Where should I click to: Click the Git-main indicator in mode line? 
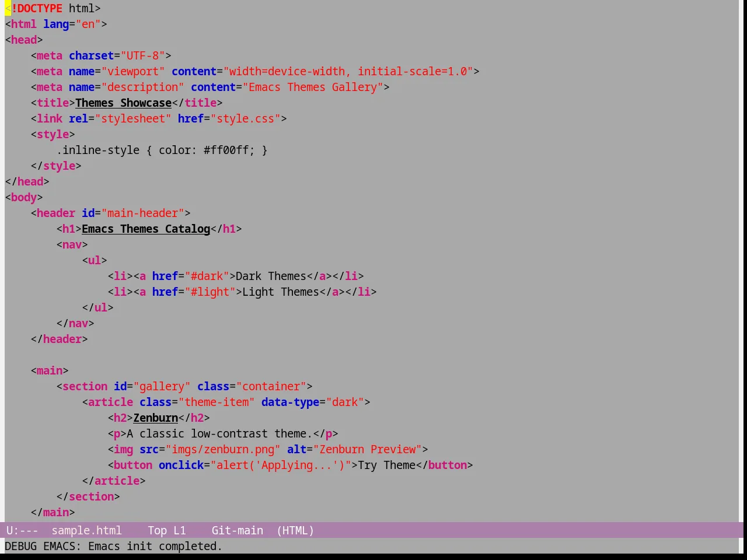click(237, 530)
